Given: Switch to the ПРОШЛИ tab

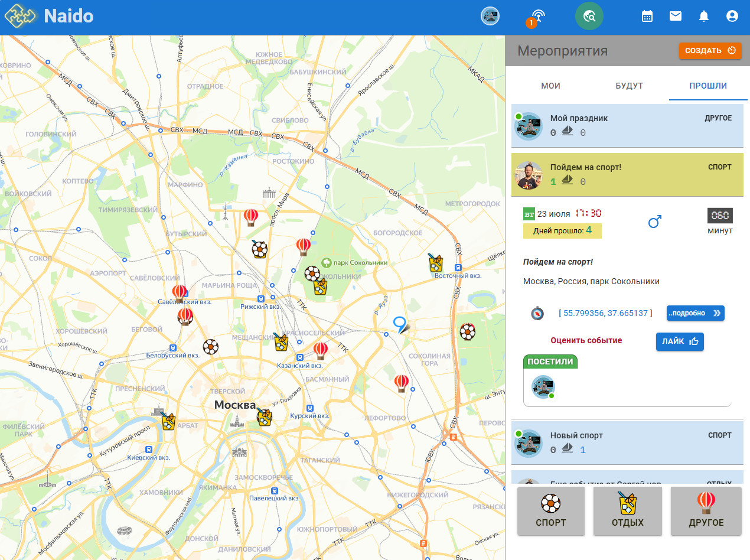Looking at the screenshot, I should [x=708, y=86].
